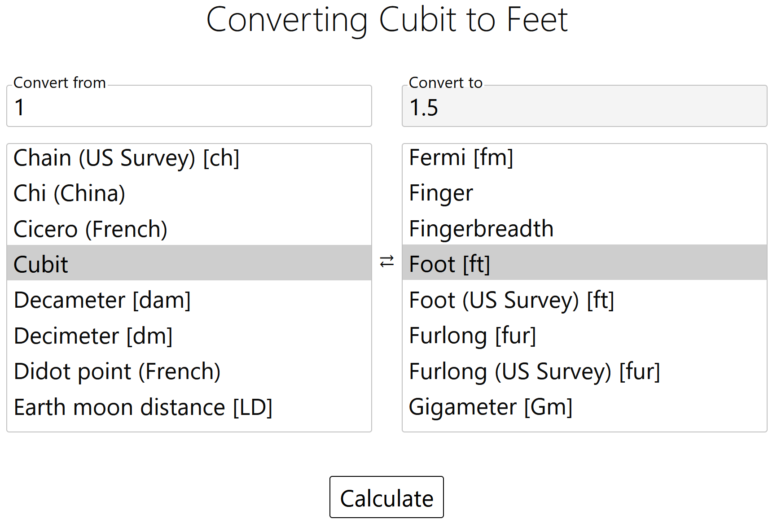This screenshot has height=532, width=777.
Task: Select Furlong (US Survey) [fur] unit
Action: point(584,371)
